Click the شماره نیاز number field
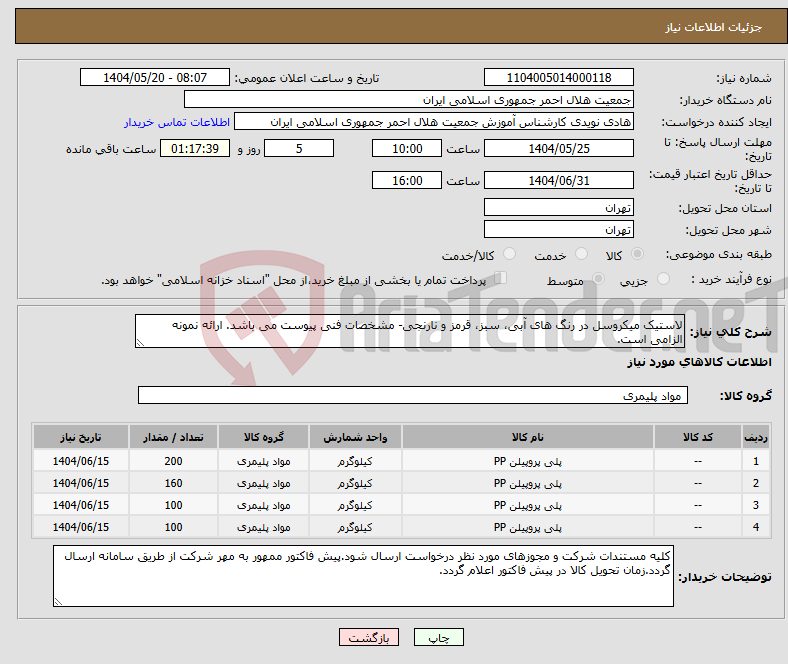This screenshot has width=788, height=664. (x=558, y=78)
